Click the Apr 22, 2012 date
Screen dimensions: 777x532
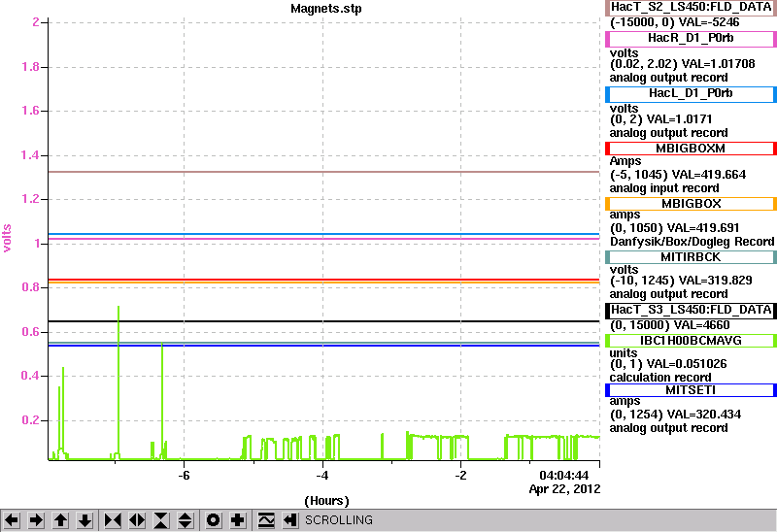[x=564, y=489]
